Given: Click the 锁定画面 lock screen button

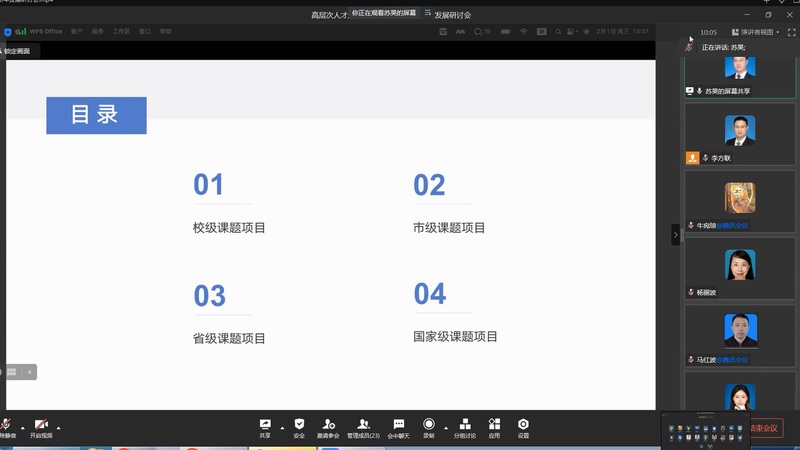Looking at the screenshot, I should (16, 51).
